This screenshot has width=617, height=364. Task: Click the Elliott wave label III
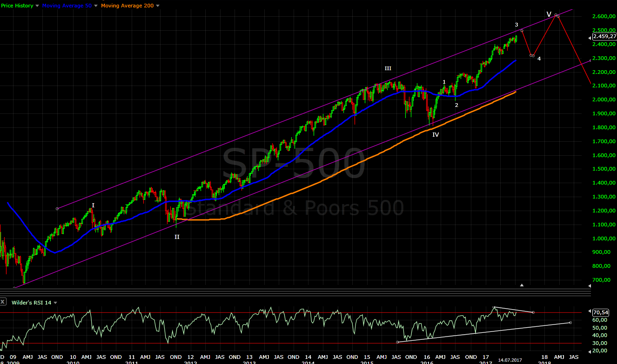(x=388, y=68)
